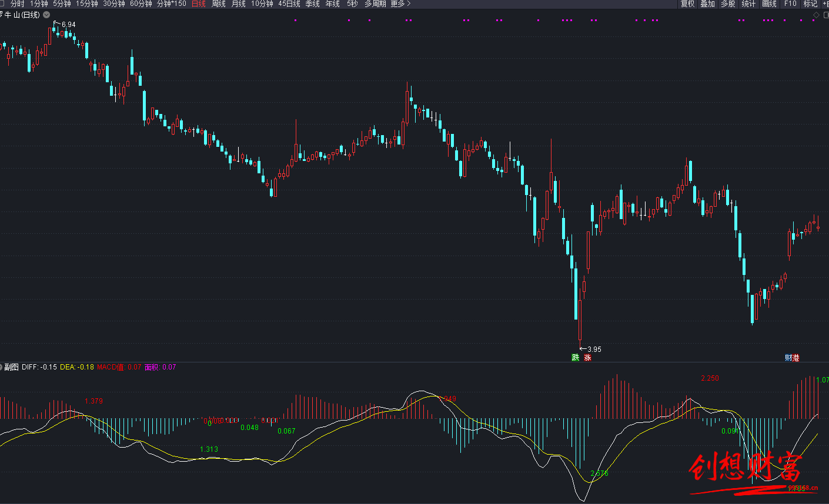Click the 3.95 low price label
829x504 pixels.
click(594, 349)
